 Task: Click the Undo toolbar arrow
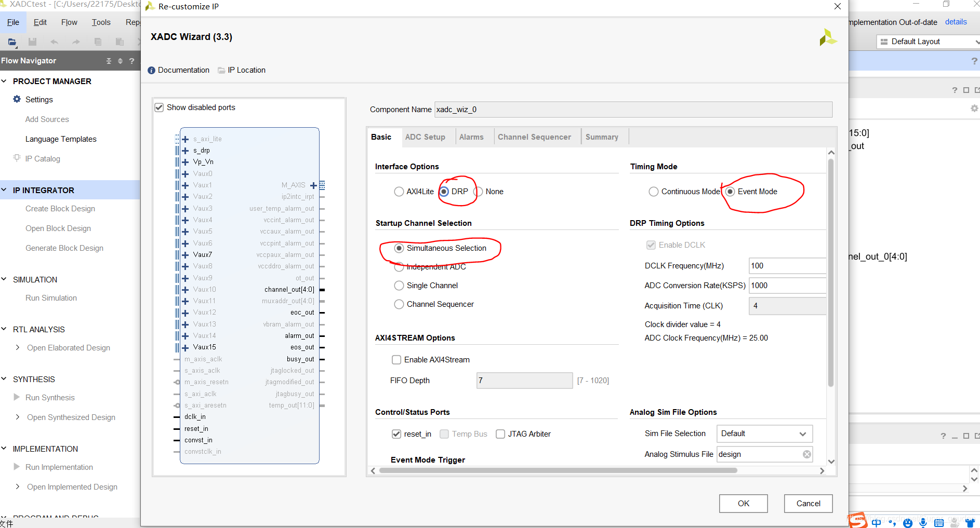[54, 42]
